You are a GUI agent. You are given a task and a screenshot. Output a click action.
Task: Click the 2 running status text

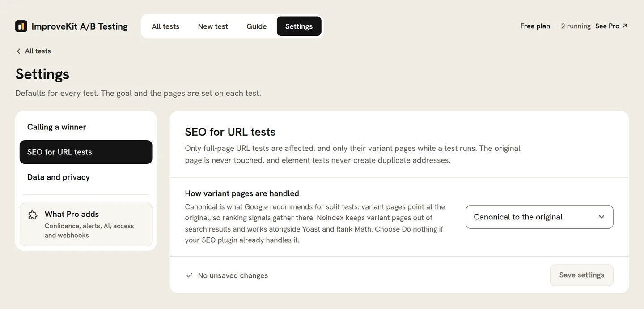click(576, 26)
